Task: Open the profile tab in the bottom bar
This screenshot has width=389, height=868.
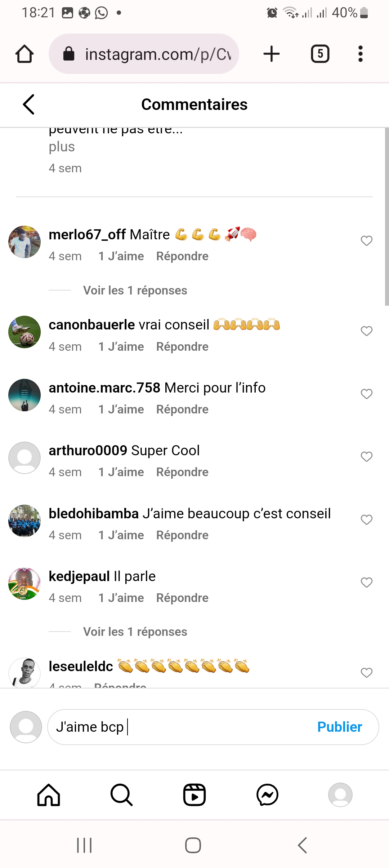Action: click(x=340, y=795)
